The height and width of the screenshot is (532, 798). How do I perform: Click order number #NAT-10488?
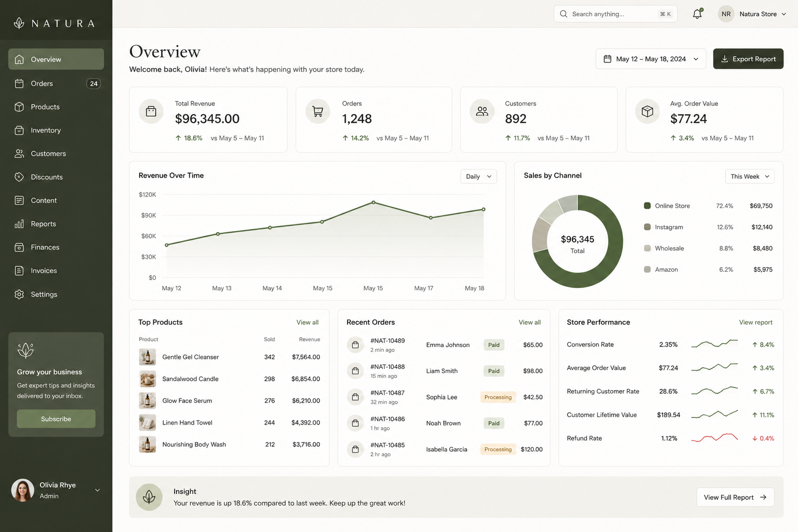388,367
